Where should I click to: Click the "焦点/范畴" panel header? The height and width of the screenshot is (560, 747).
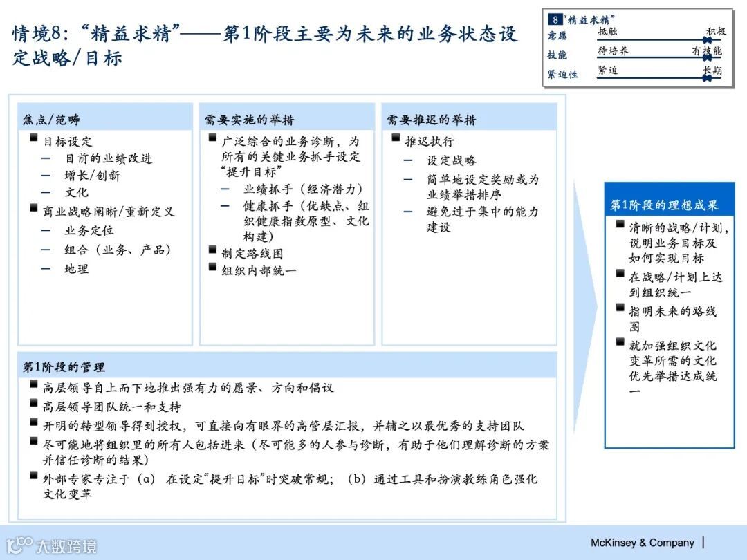click(105, 118)
